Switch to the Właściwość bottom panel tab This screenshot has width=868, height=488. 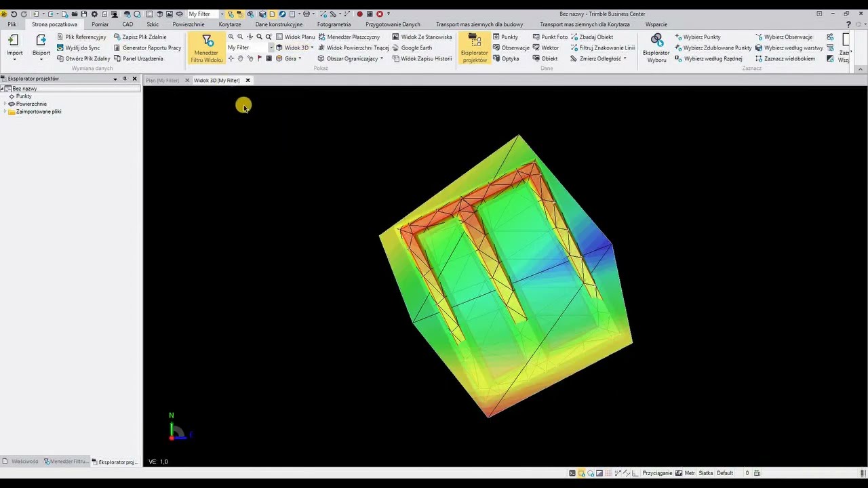coord(21,462)
